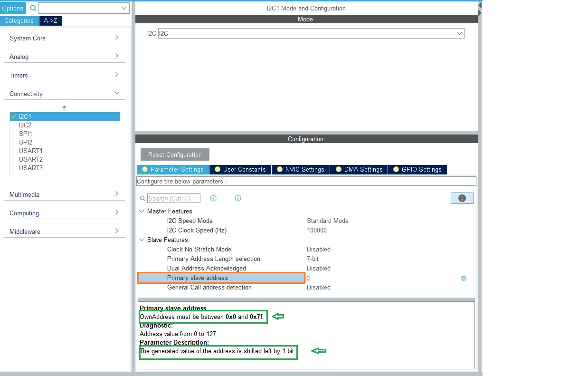Open Parameter Settings tab
This screenshot has height=376, width=588.
point(173,169)
